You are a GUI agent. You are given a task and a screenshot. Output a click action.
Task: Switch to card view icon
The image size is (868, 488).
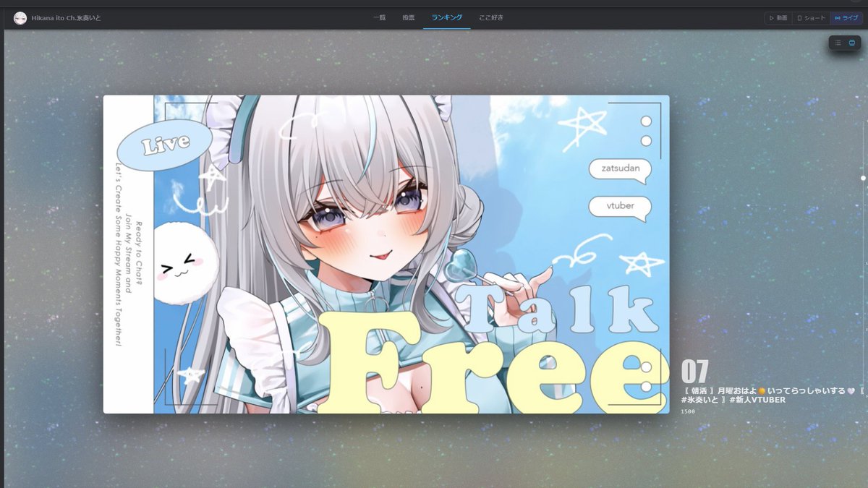coord(852,43)
